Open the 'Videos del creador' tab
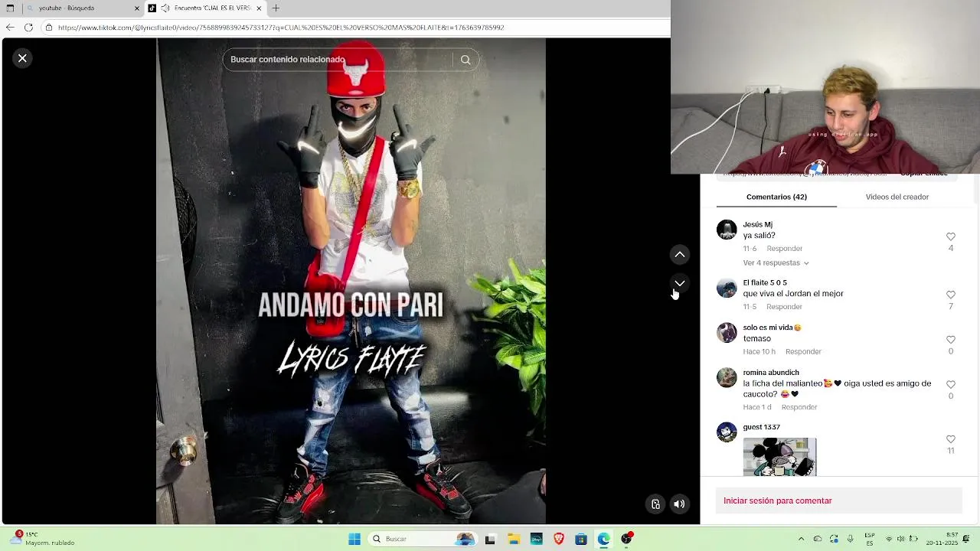Image resolution: width=980 pixels, height=551 pixels. click(x=897, y=197)
